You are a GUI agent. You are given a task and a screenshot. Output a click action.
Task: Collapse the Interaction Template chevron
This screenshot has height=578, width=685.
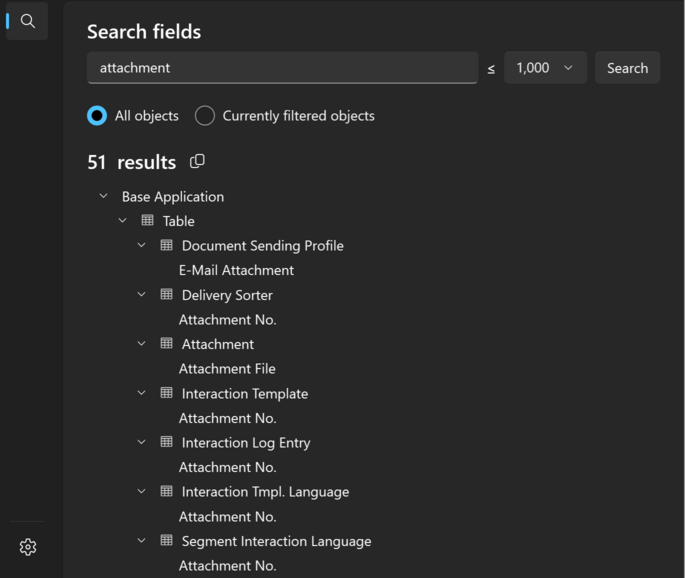click(142, 393)
